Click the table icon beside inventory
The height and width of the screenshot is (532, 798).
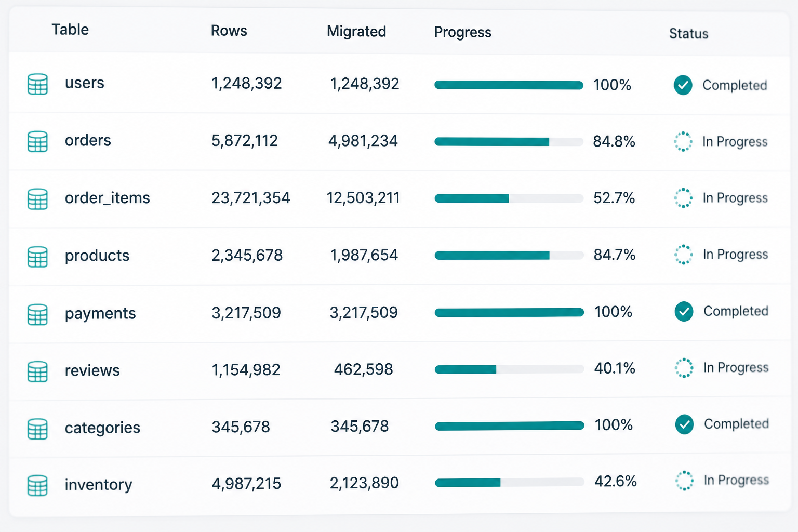click(37, 486)
